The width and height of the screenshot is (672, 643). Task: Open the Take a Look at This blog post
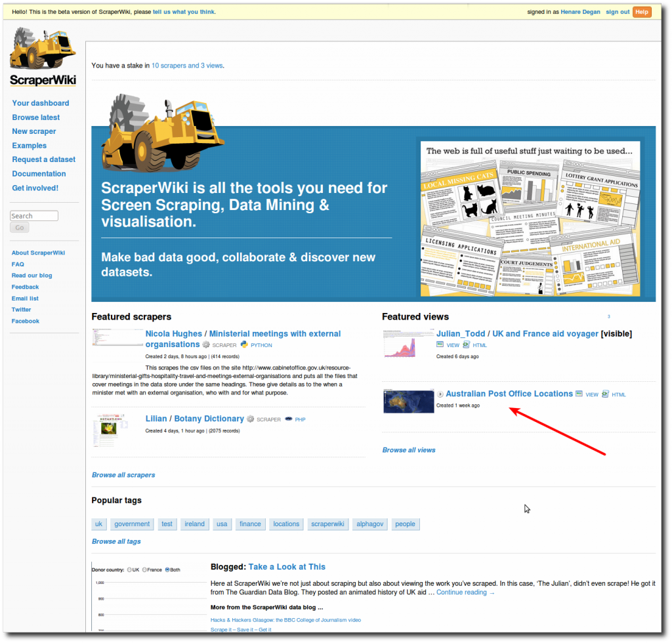click(287, 568)
